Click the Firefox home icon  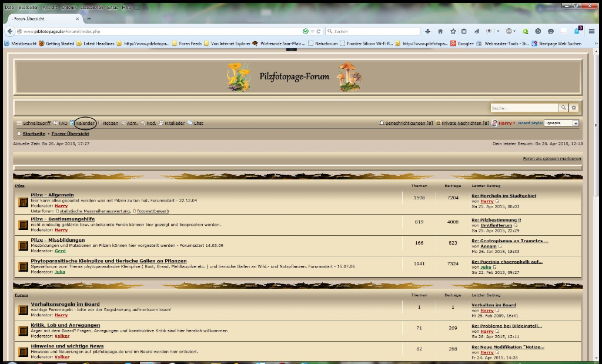point(440,31)
